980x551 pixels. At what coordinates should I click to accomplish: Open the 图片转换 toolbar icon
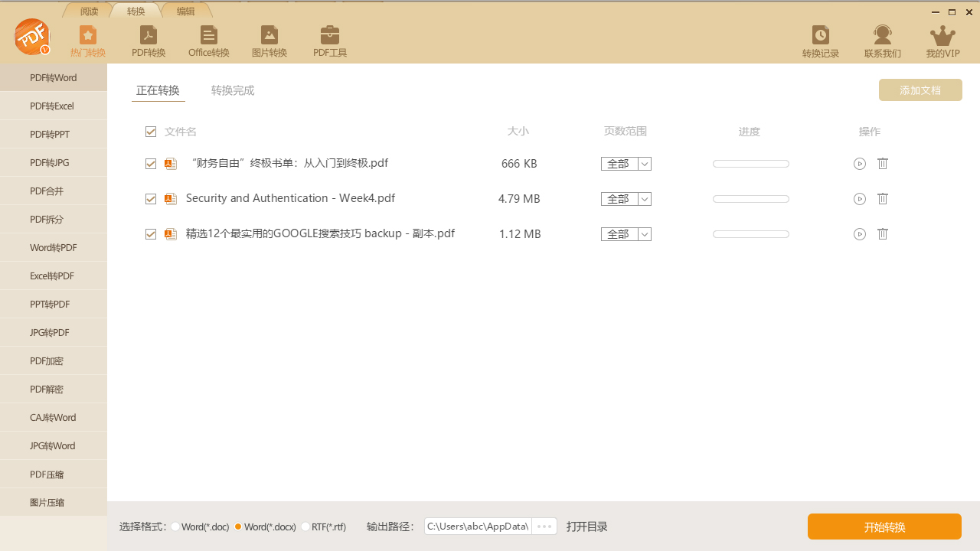coord(269,41)
